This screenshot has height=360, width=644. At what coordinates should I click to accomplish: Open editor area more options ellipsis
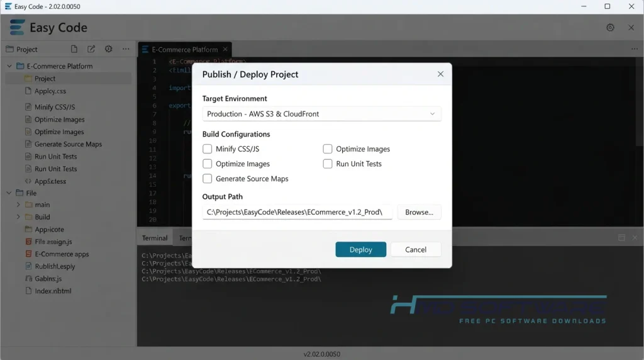click(x=635, y=49)
